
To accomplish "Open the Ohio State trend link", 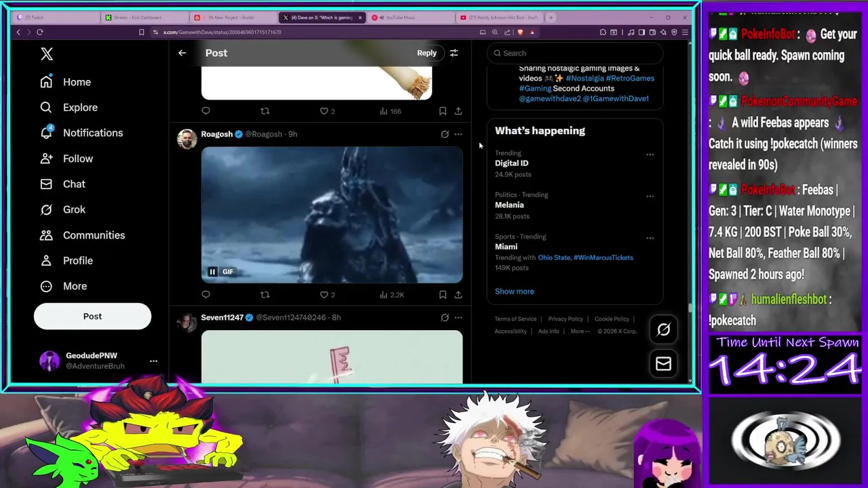I will click(553, 258).
